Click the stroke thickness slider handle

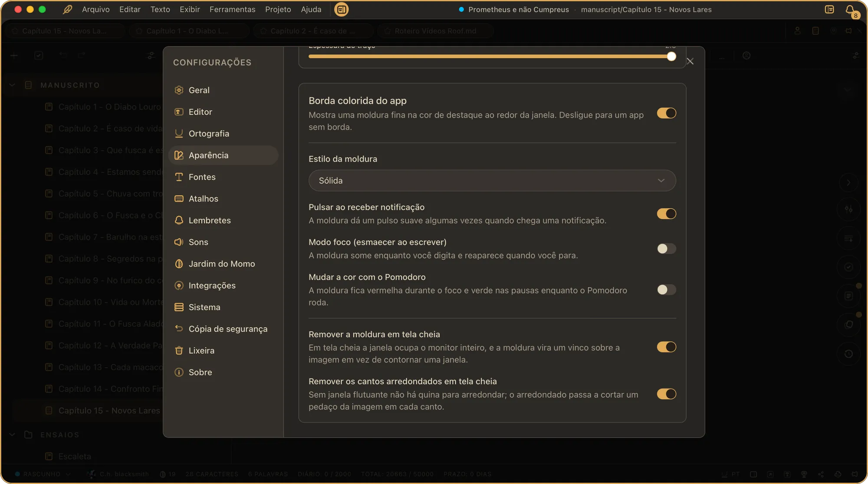[671, 56]
